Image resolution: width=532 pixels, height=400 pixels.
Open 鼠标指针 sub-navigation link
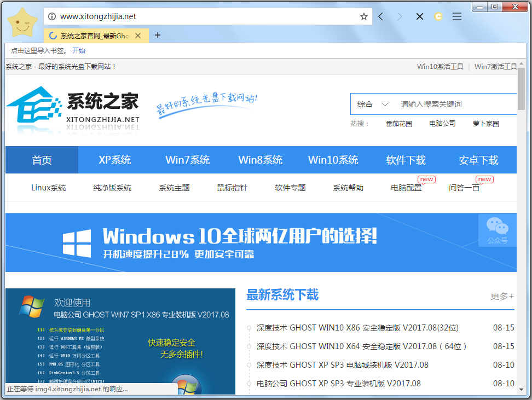233,188
